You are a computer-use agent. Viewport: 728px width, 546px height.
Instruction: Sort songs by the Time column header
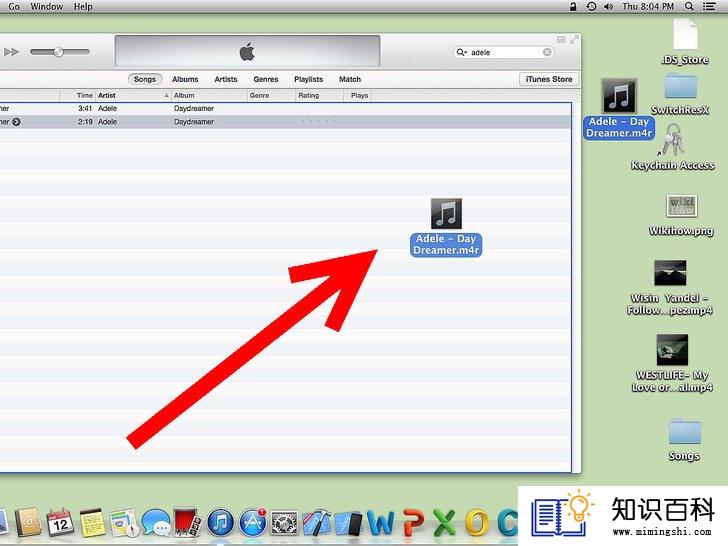point(78,95)
